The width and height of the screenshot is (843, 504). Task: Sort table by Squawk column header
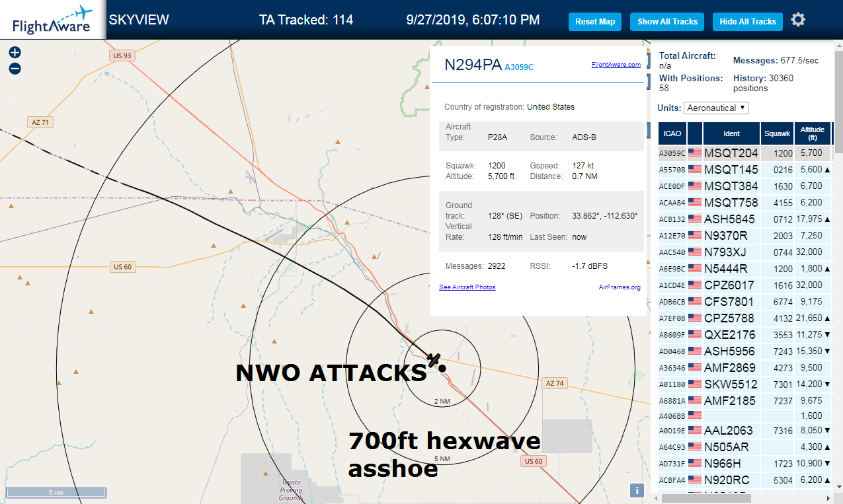click(x=777, y=133)
